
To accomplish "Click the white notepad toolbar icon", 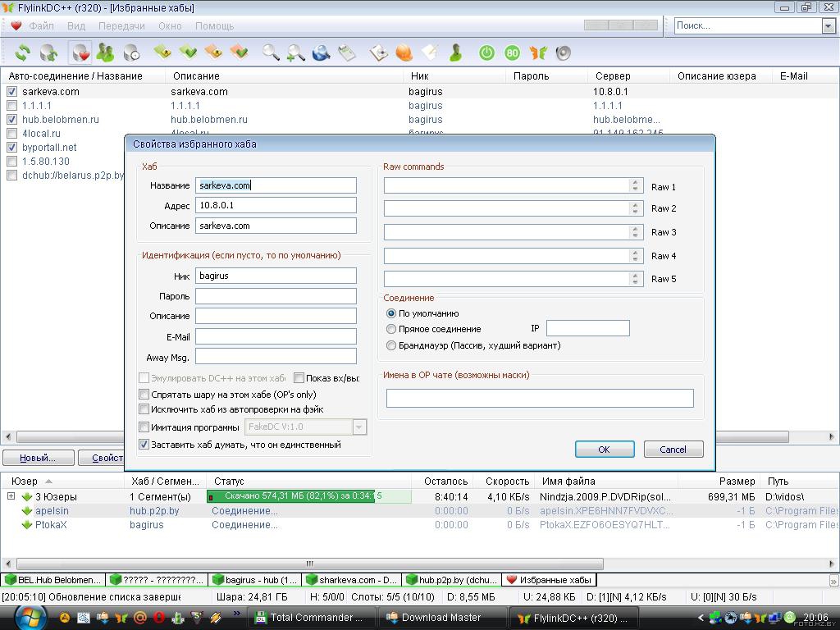I will click(430, 52).
